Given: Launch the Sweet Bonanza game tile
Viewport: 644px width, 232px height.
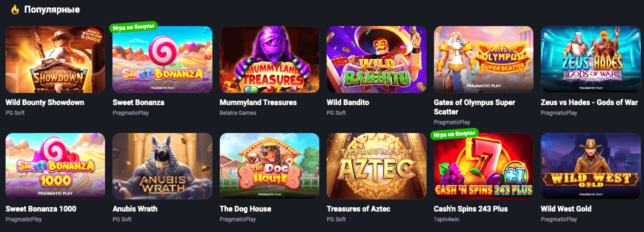Looking at the screenshot, I should point(162,60).
